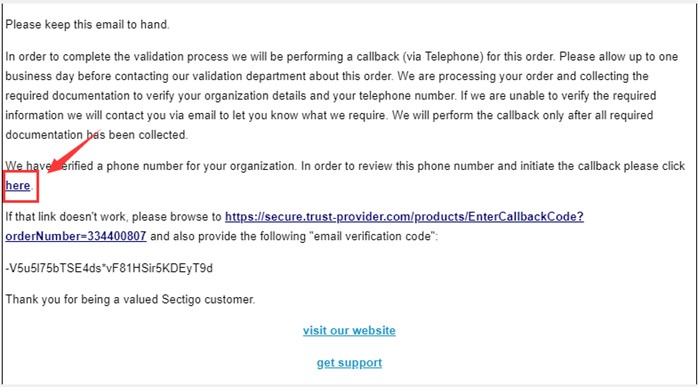Click the "Please allow up to one" text

click(619, 57)
